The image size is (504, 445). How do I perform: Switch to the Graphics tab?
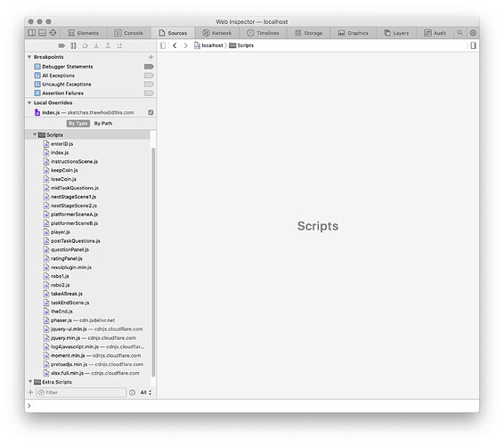pyautogui.click(x=354, y=33)
